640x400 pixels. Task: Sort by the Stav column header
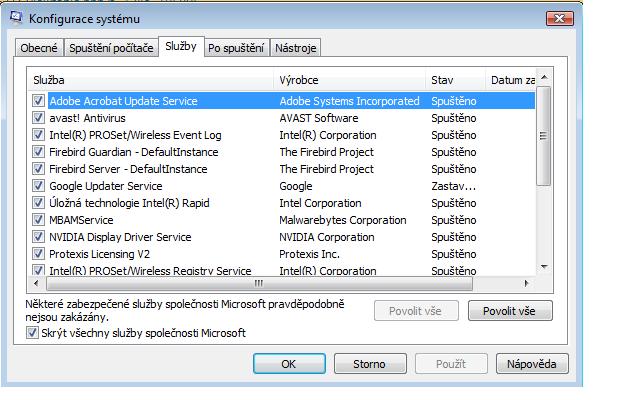point(456,80)
